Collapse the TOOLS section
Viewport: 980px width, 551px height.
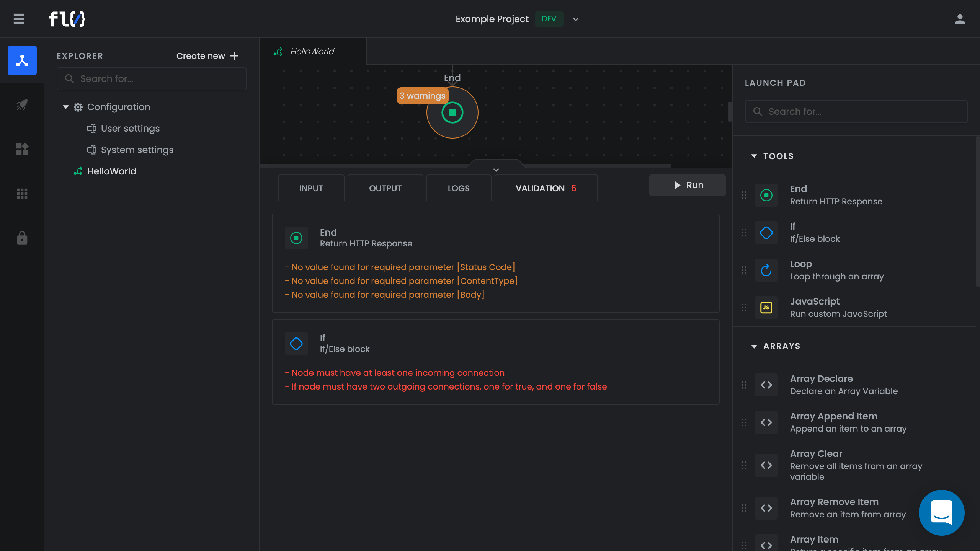(x=754, y=156)
